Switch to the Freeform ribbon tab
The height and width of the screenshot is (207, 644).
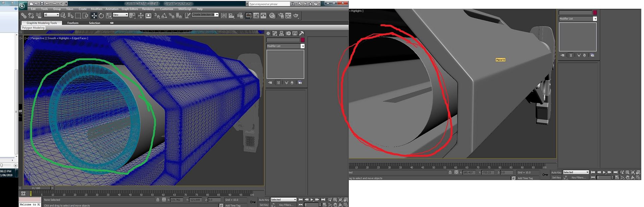coord(73,23)
